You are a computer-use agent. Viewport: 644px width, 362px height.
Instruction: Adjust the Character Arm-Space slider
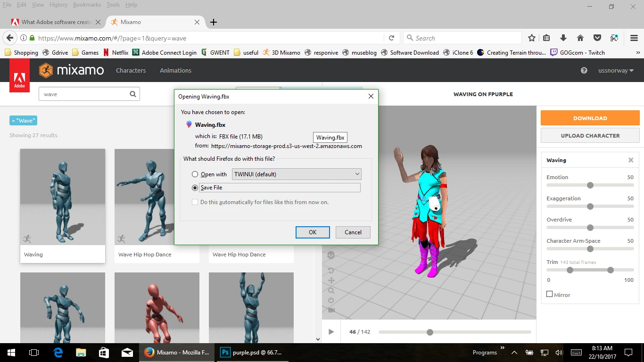pyautogui.click(x=590, y=249)
